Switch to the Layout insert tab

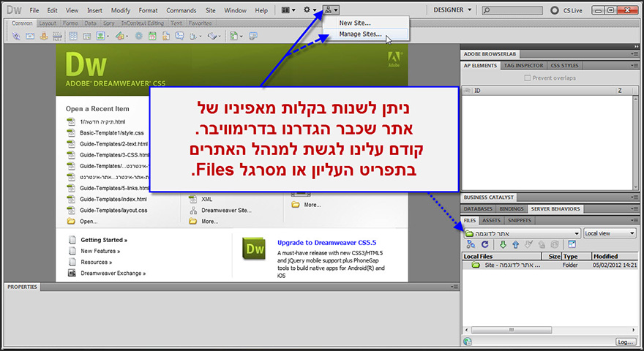pos(48,23)
